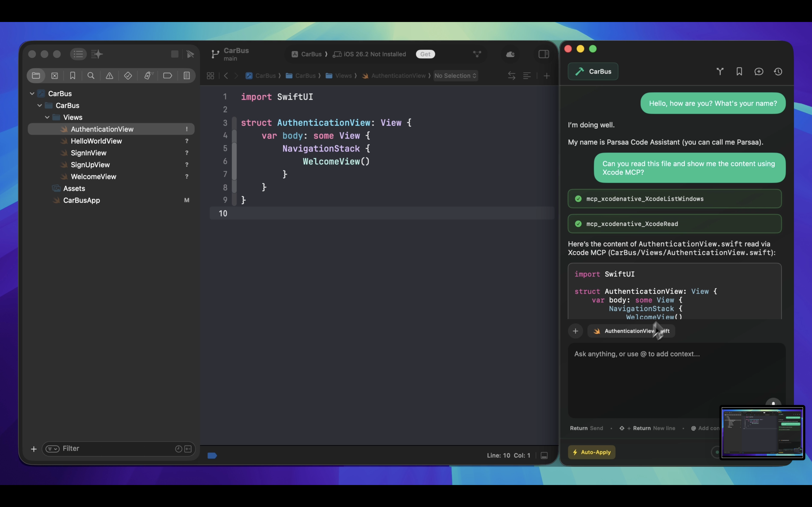Screen dimensions: 812x507
Task: Start a new chat in the Parsaa panel
Action: tap(759, 72)
